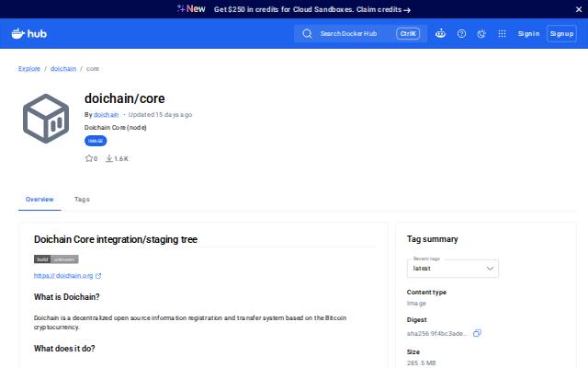Click the dropdown chevron next to latest
Screen dimensions: 588x368
(x=490, y=269)
